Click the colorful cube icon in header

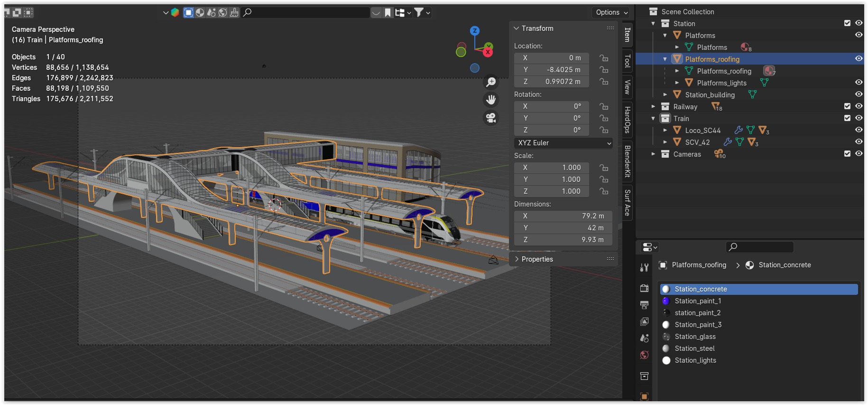pos(175,12)
